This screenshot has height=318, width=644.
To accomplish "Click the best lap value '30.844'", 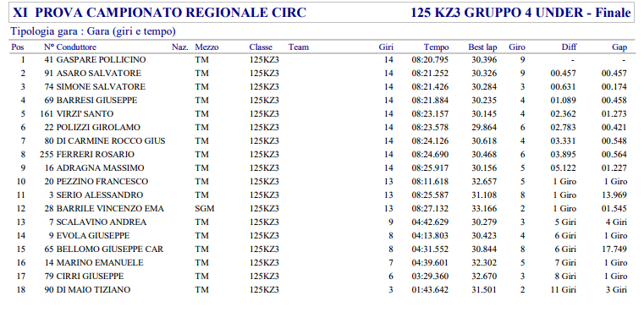I will tap(484, 249).
